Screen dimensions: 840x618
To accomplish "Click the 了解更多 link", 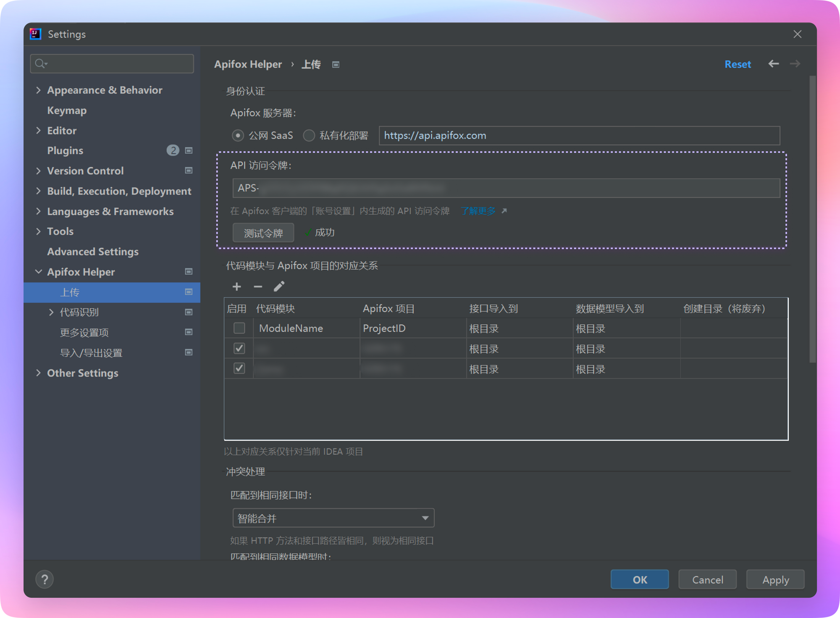I will pos(478,211).
